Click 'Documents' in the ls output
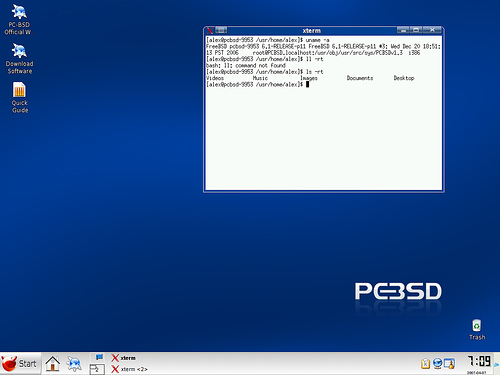The width and height of the screenshot is (500, 375). click(360, 78)
